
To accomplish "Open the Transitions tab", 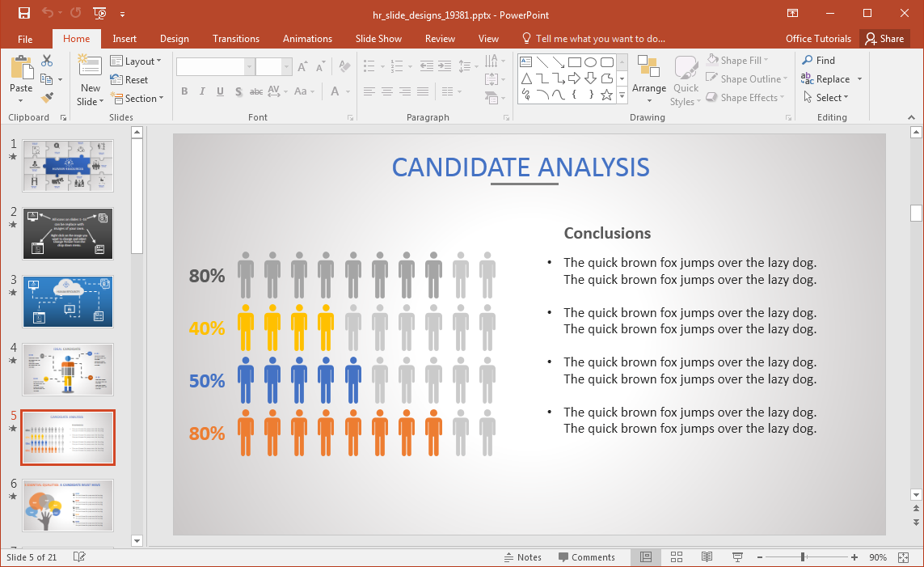I will (x=236, y=39).
